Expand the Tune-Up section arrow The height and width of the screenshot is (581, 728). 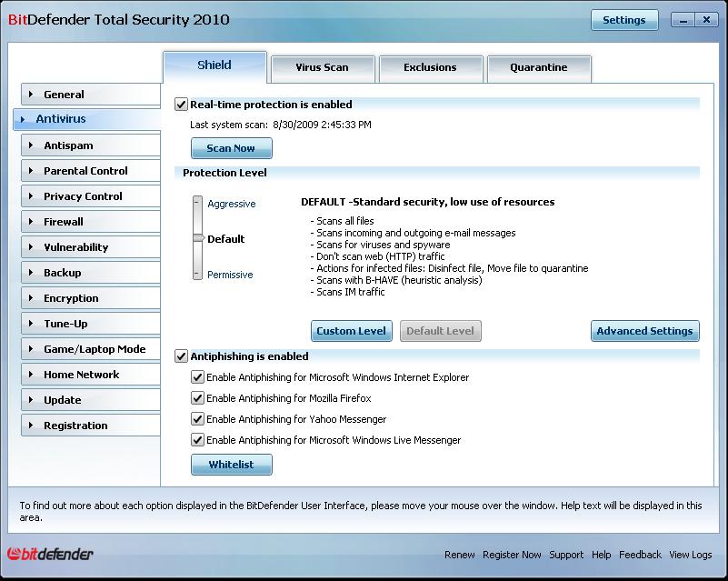point(31,324)
